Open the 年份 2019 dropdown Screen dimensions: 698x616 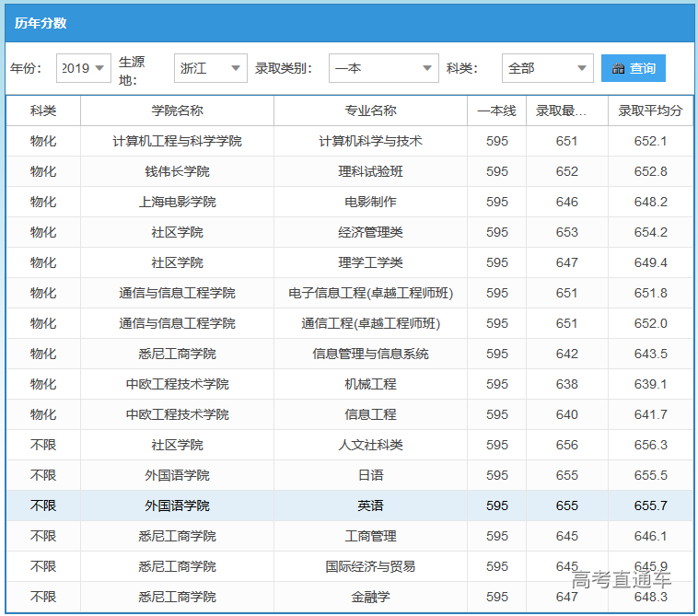click(83, 68)
